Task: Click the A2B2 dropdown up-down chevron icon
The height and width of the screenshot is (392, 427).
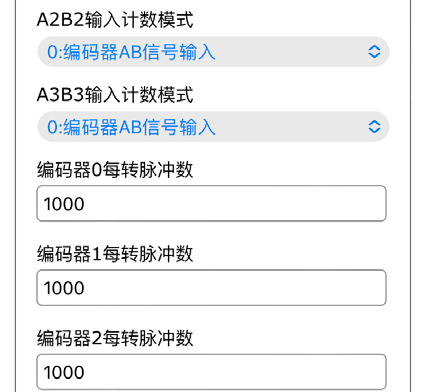Action: click(x=374, y=52)
